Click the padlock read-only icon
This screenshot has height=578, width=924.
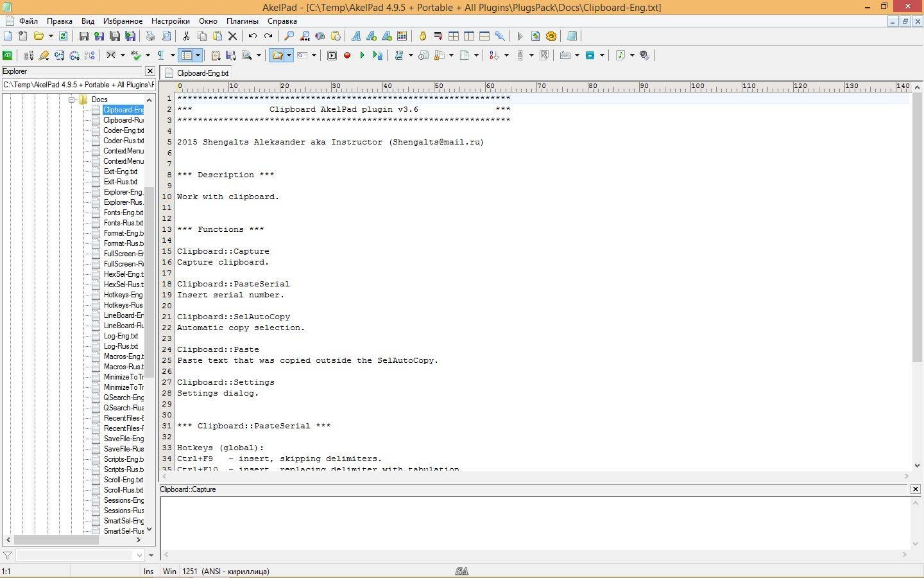pos(423,36)
